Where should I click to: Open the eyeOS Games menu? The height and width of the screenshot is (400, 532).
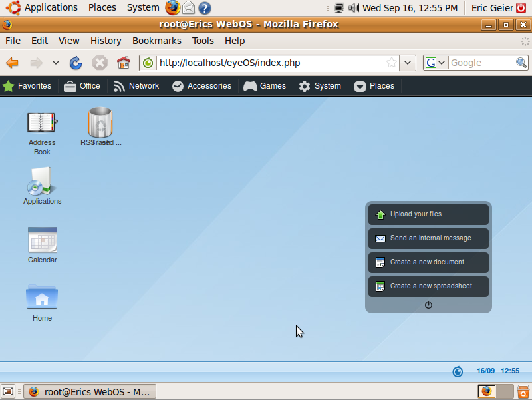click(265, 86)
